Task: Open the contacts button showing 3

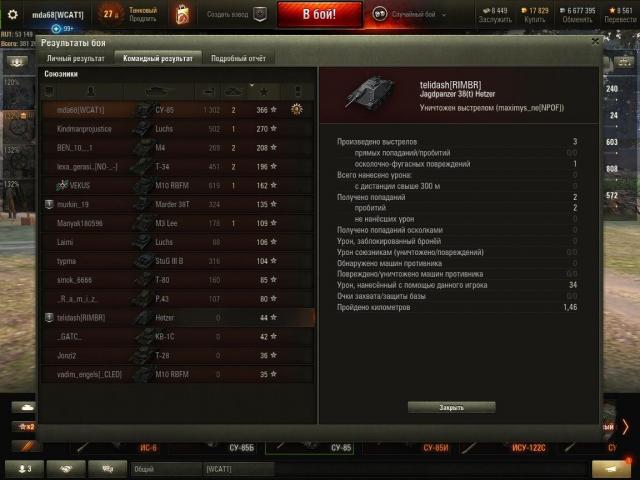Action: tap(24, 469)
